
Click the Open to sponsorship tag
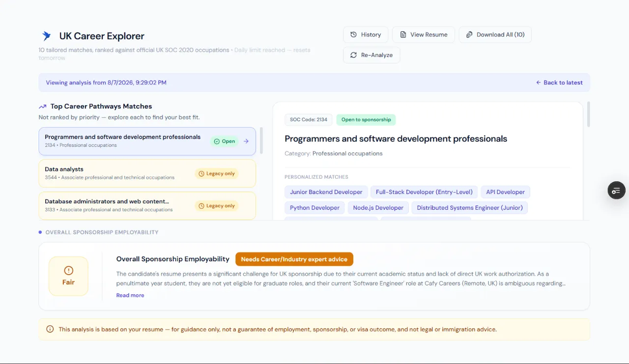tap(366, 120)
